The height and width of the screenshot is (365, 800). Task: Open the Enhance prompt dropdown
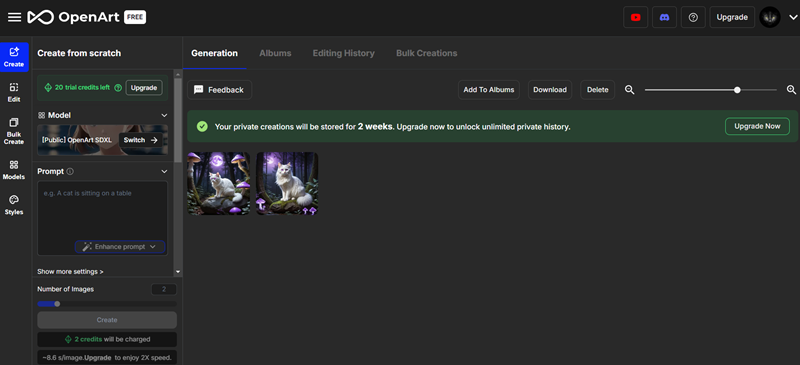[x=120, y=247]
